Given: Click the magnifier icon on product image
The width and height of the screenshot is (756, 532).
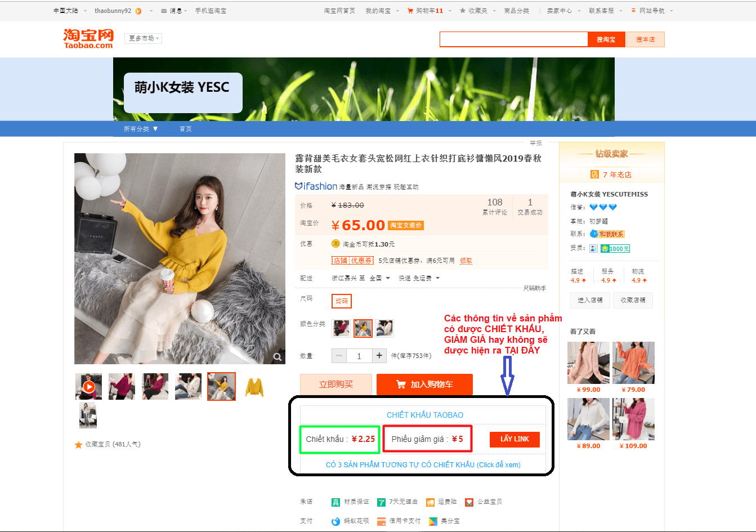Looking at the screenshot, I should (277, 356).
